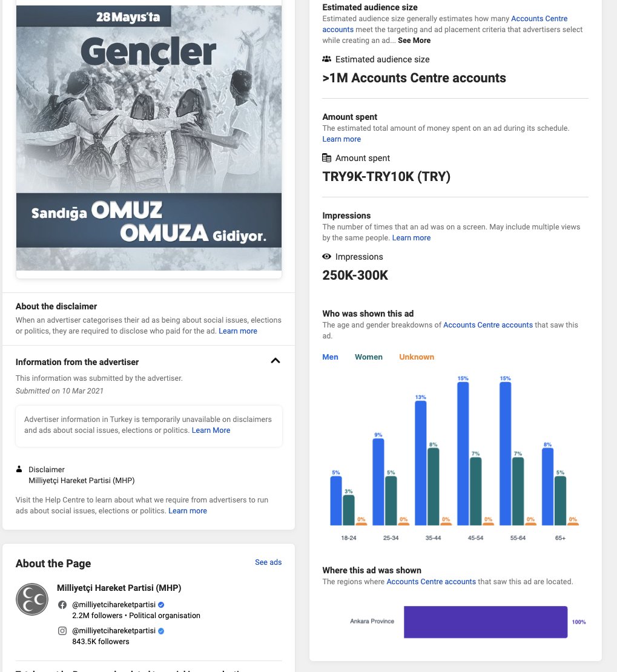
Task: Select the Unknown legend label
Action: 417,357
